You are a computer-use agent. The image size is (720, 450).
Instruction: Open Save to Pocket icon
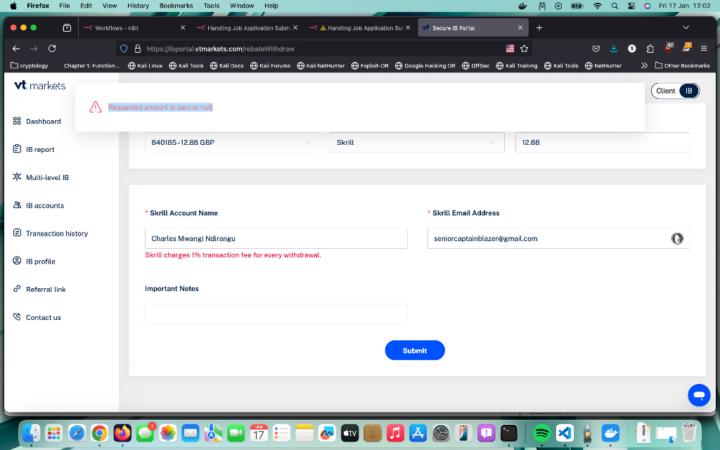coord(596,48)
